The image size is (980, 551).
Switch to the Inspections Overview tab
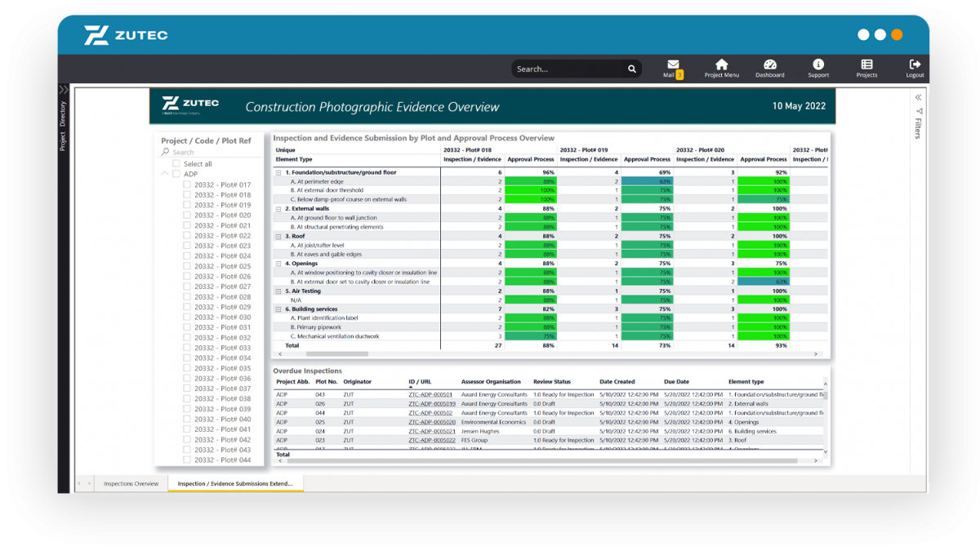click(x=131, y=484)
